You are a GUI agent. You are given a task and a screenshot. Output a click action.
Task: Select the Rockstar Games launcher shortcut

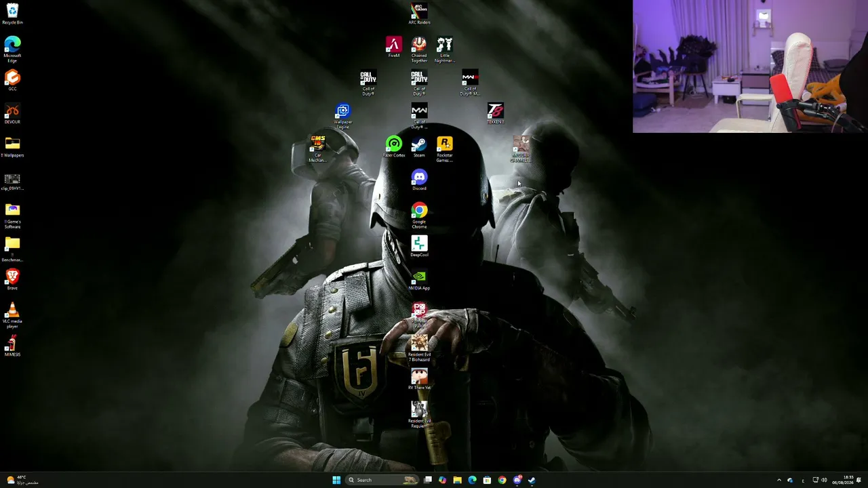pos(444,149)
